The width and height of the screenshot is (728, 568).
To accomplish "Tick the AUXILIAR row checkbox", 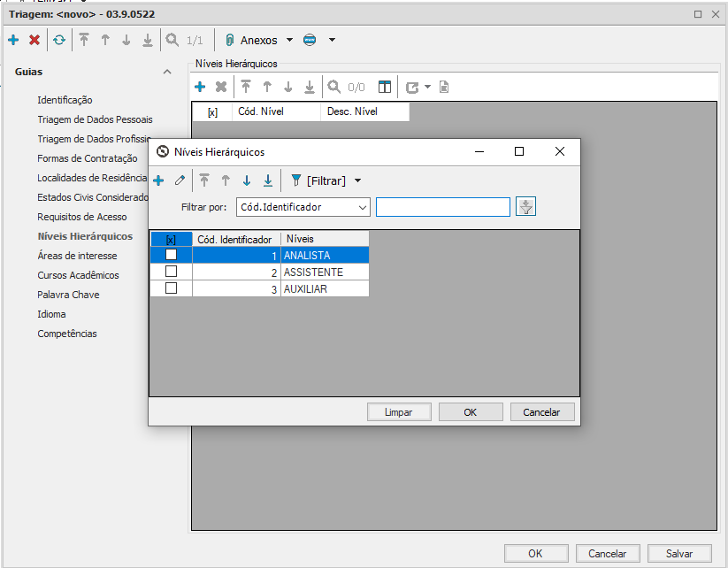I will click(172, 288).
